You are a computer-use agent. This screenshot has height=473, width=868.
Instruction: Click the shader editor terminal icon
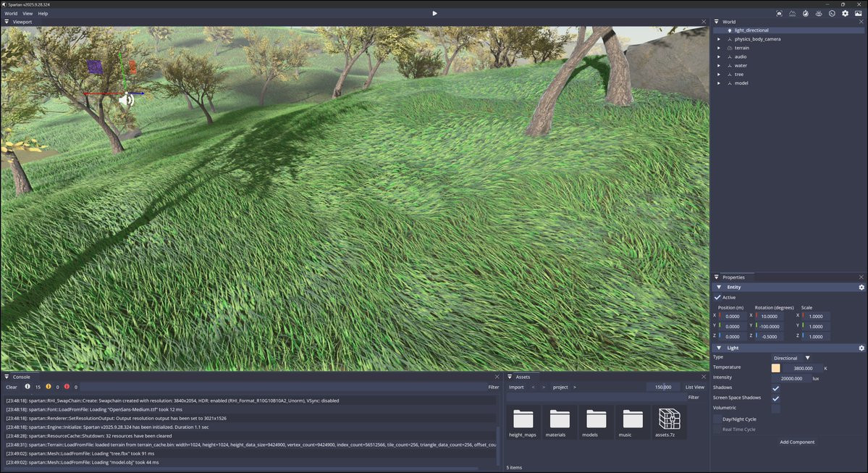click(x=832, y=13)
